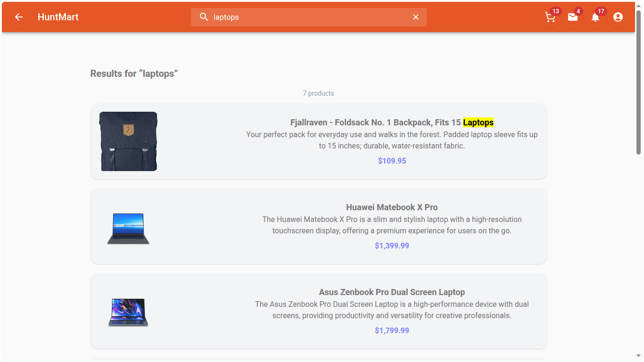Click the '7 products' count text

pos(318,93)
